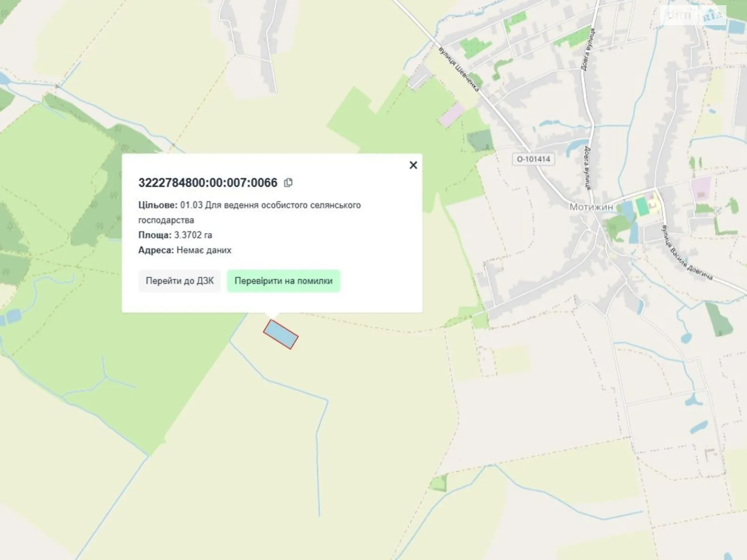Click the 'вулиця Шевченка' street label

coord(459,69)
